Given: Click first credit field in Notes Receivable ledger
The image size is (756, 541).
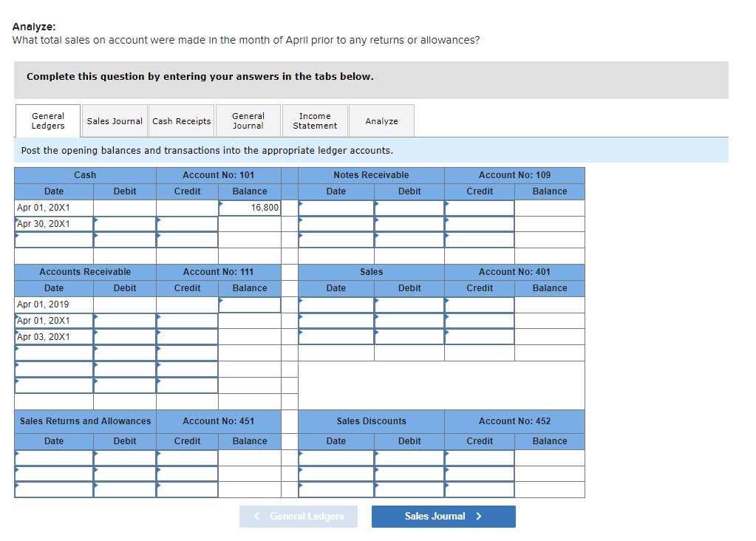Looking at the screenshot, I should coord(480,208).
